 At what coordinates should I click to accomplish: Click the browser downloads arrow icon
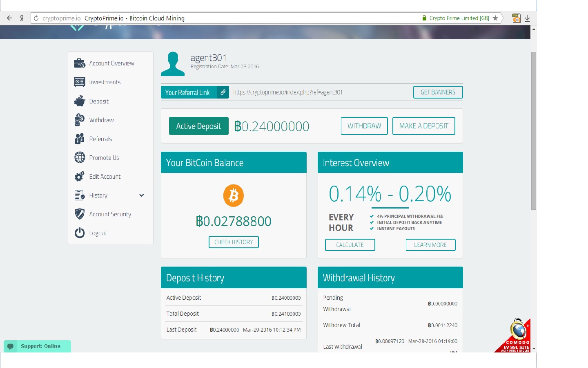point(527,18)
